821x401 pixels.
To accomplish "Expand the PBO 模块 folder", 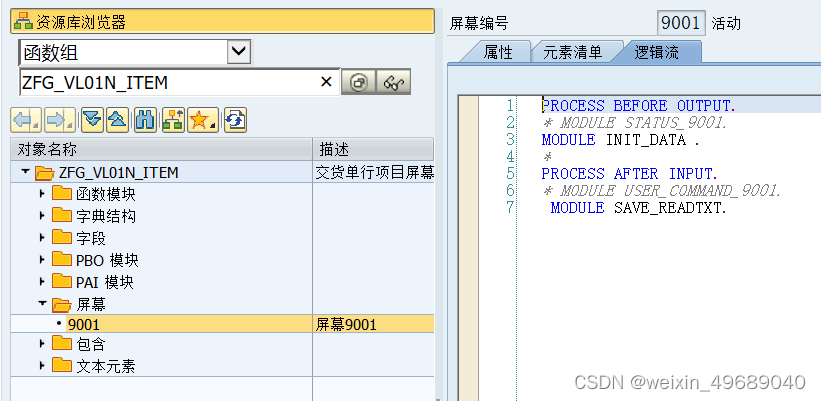I will (x=43, y=260).
